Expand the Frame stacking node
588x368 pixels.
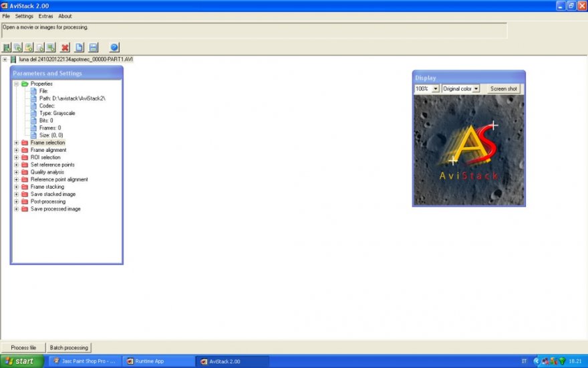coord(17,187)
